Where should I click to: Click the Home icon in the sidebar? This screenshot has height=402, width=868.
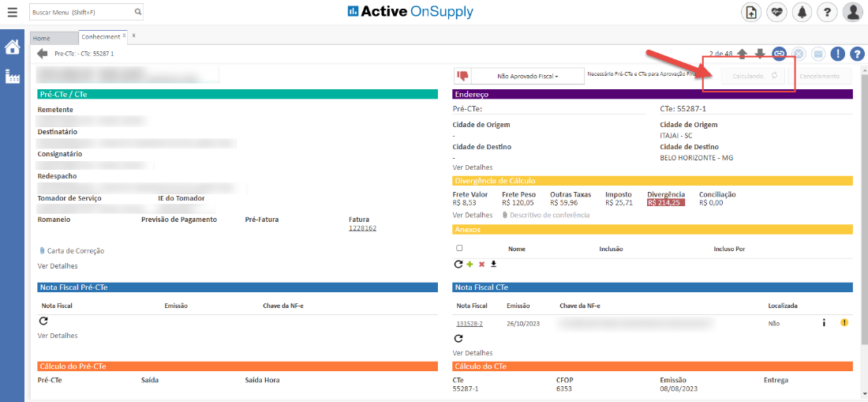coord(12,47)
